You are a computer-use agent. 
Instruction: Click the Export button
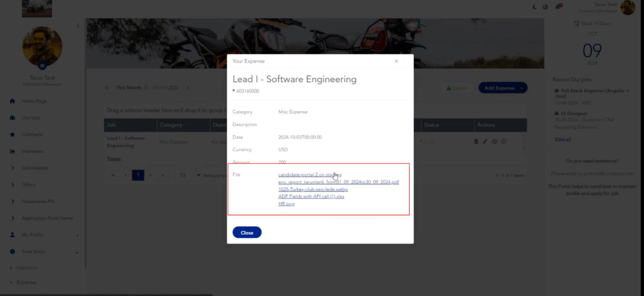(x=457, y=88)
